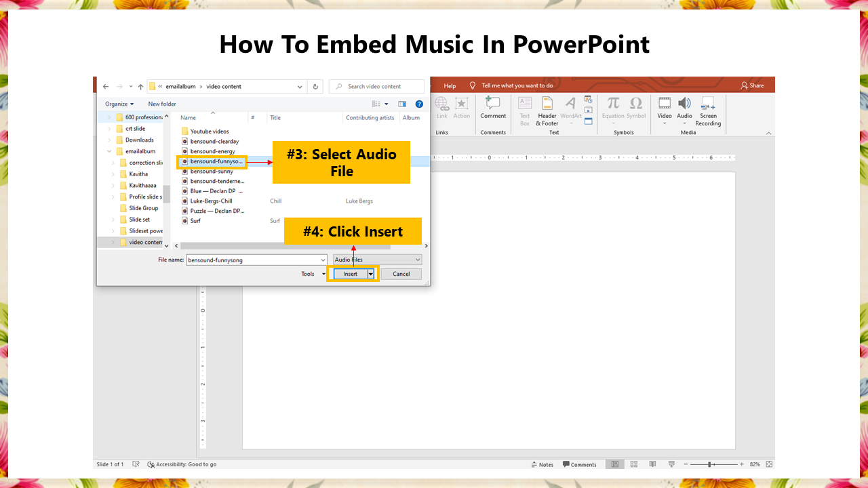Click the zoom in plus button
The width and height of the screenshot is (868, 488).
(x=742, y=464)
